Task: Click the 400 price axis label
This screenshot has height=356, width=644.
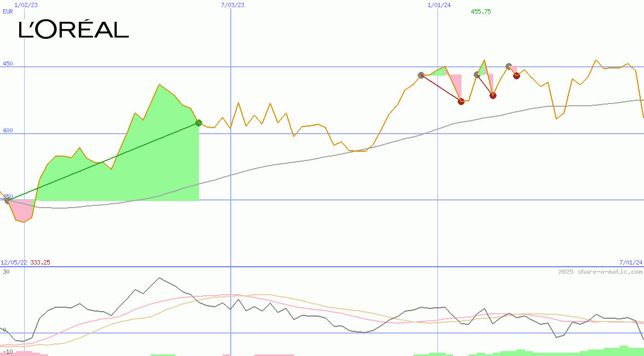Action: [x=7, y=130]
